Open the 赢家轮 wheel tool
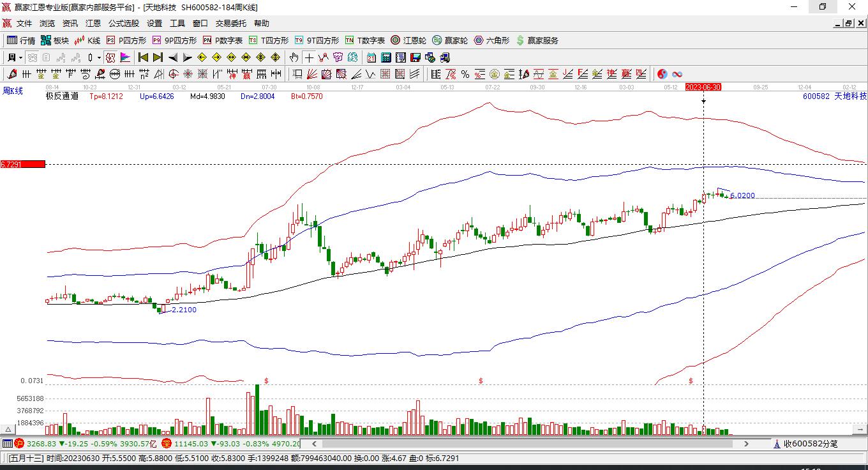 pyautogui.click(x=450, y=40)
